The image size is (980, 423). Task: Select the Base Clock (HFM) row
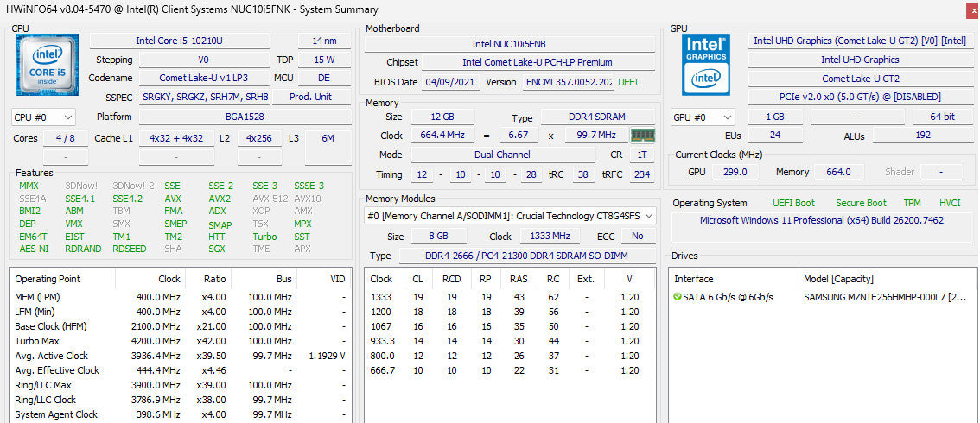click(x=180, y=326)
